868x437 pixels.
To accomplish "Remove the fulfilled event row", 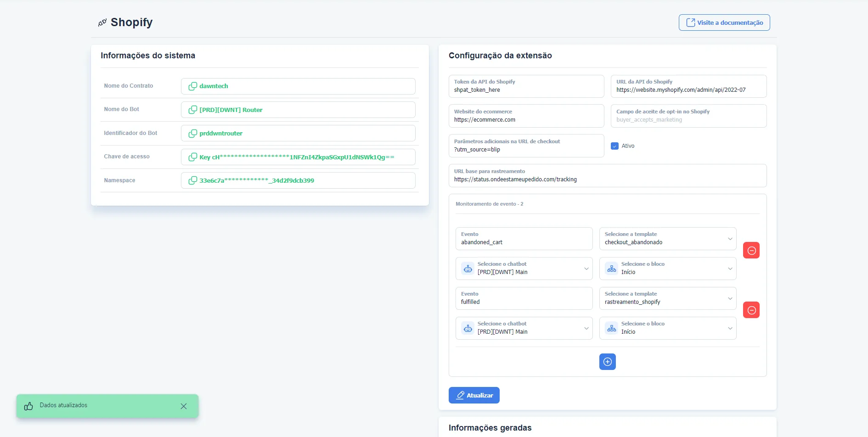I will pos(751,310).
